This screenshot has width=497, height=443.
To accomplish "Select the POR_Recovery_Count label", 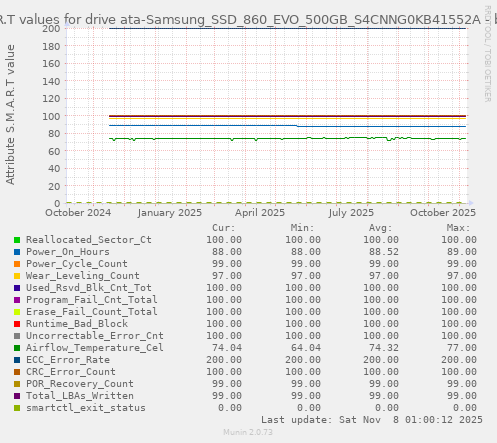I will pyautogui.click(x=80, y=384).
